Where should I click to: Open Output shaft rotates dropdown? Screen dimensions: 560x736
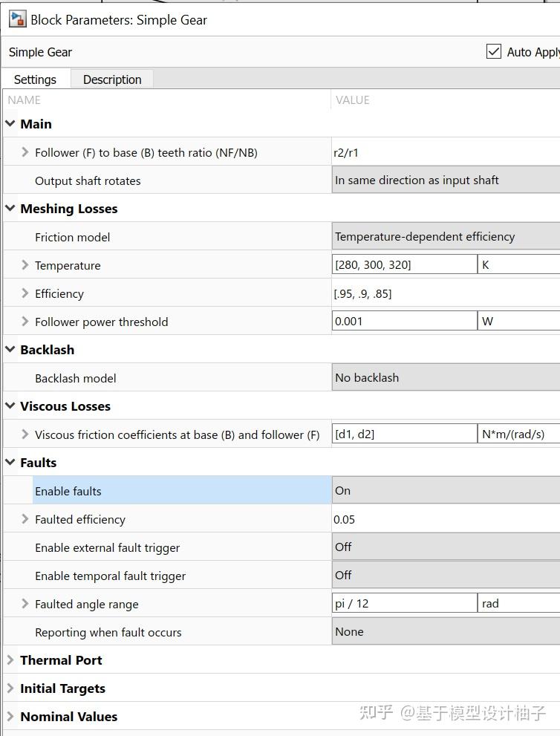coord(446,180)
